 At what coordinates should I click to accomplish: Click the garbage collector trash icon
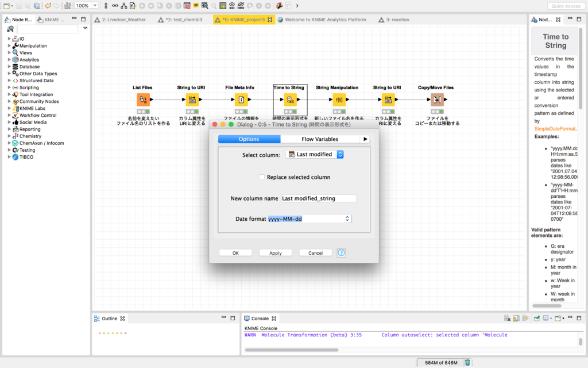[x=467, y=362]
